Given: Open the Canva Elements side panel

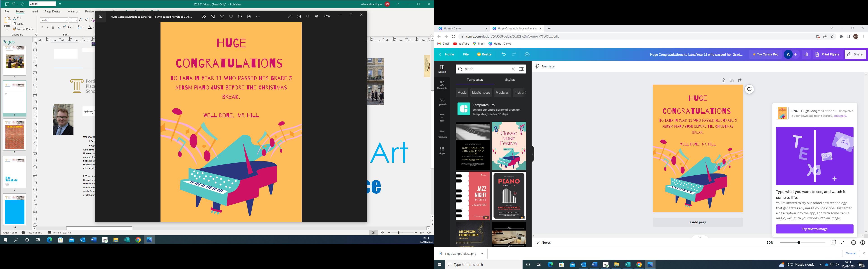Looking at the screenshot, I should click(x=442, y=85).
